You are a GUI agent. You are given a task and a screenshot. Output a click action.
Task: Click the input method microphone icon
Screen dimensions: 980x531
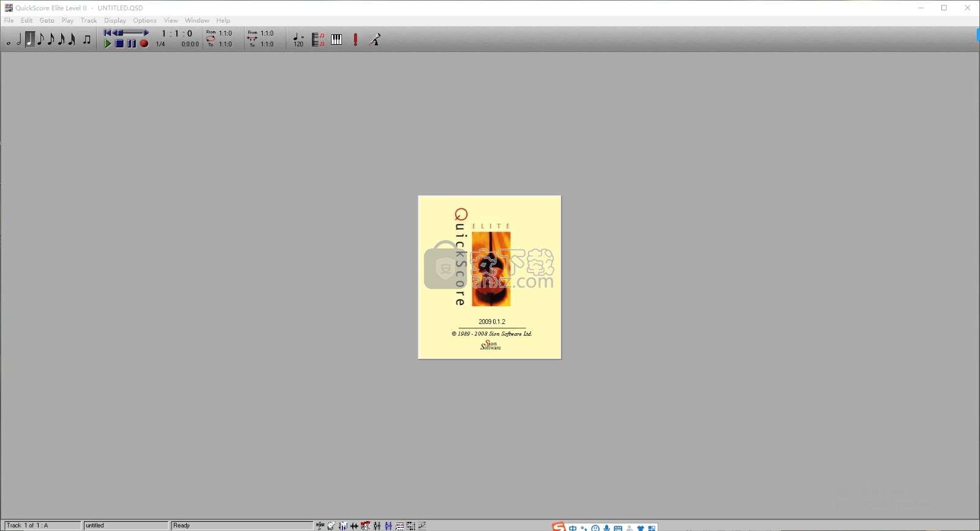coord(606,528)
